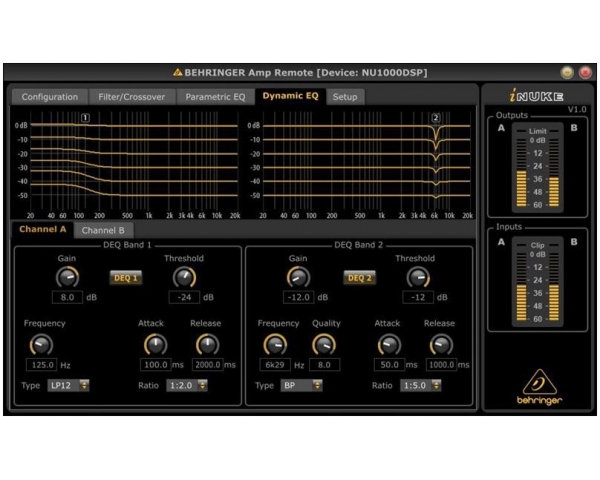Screen dimensions: 600x480
Task: Click the DEQ Band 2 Frequency knob
Action: (275, 344)
